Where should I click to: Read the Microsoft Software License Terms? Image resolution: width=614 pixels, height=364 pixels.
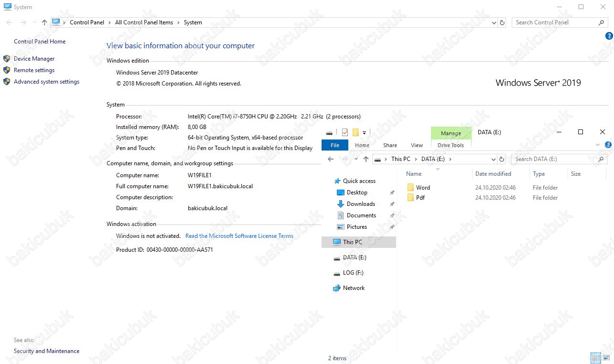tap(239, 236)
